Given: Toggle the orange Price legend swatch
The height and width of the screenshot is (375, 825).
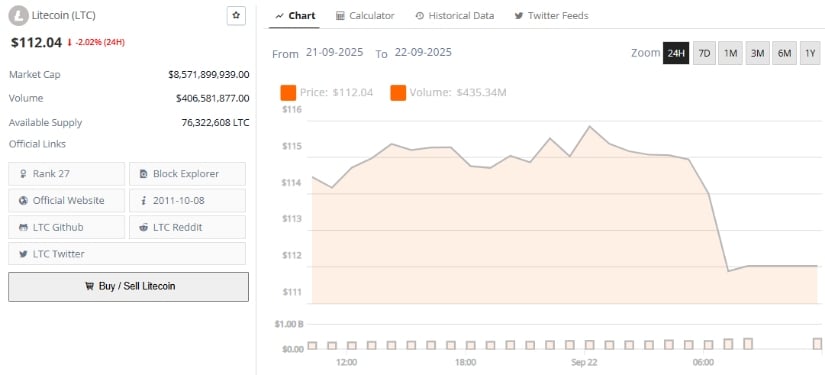Looking at the screenshot, I should 288,93.
